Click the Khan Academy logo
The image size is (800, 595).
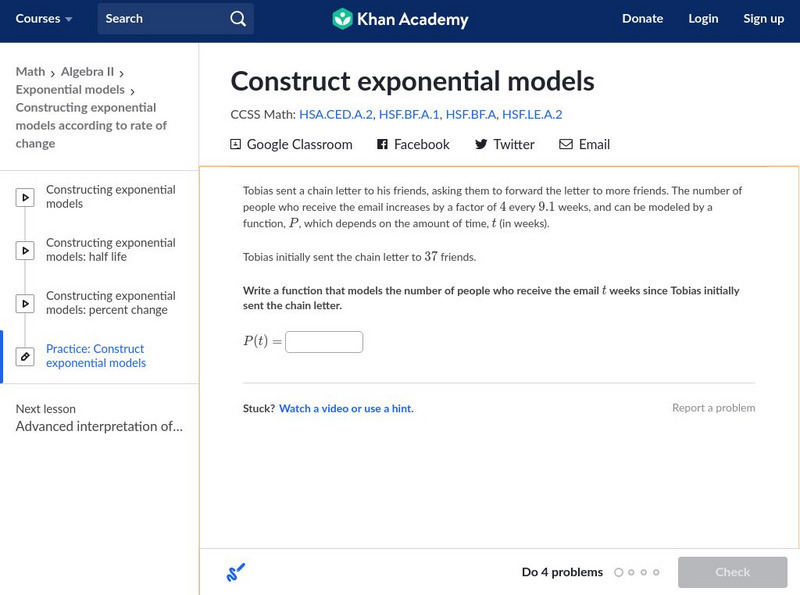coord(400,19)
